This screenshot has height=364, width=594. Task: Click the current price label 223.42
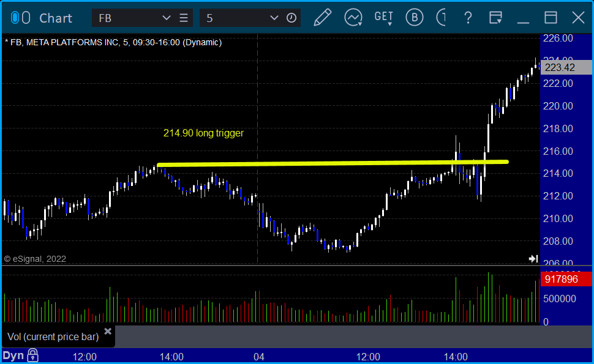(x=566, y=67)
